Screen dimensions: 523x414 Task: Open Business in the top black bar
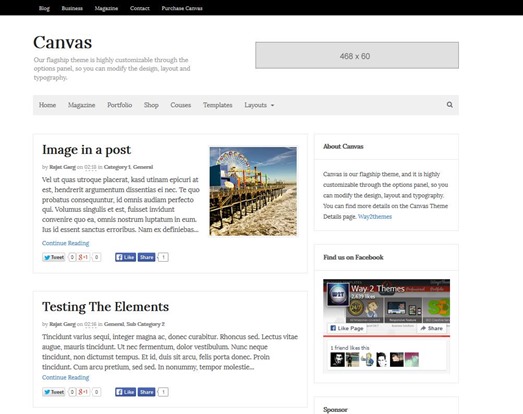click(72, 8)
